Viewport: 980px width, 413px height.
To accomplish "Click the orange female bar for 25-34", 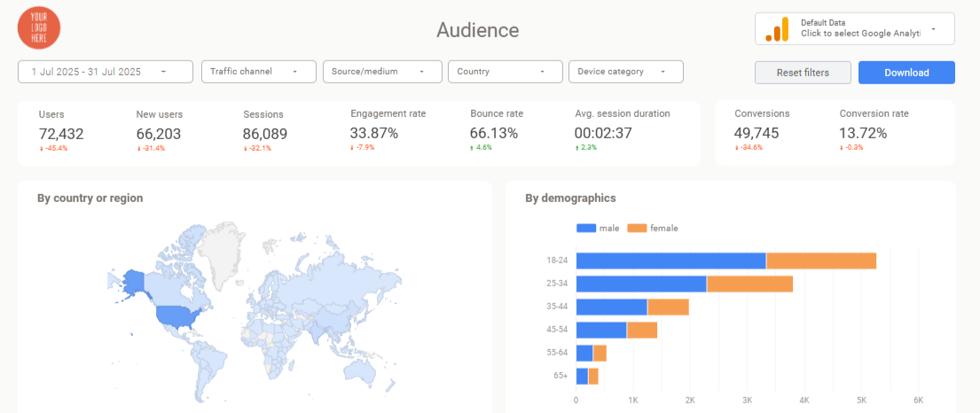I will (x=750, y=284).
